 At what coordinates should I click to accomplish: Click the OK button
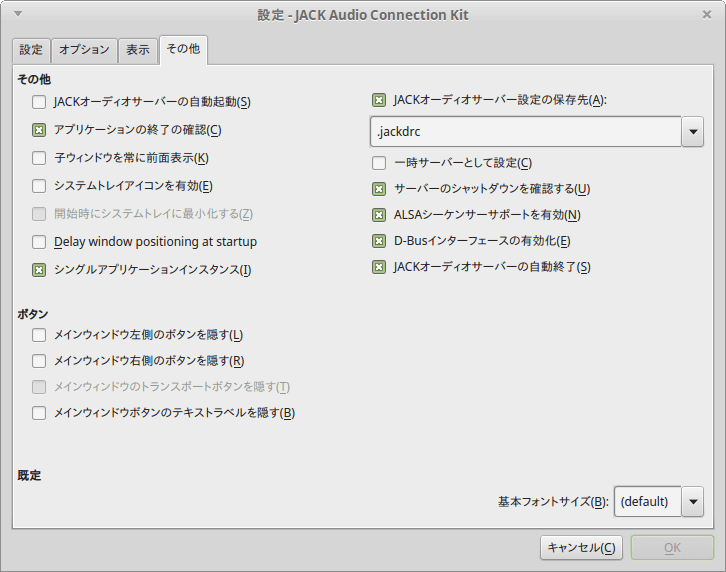pyautogui.click(x=672, y=548)
